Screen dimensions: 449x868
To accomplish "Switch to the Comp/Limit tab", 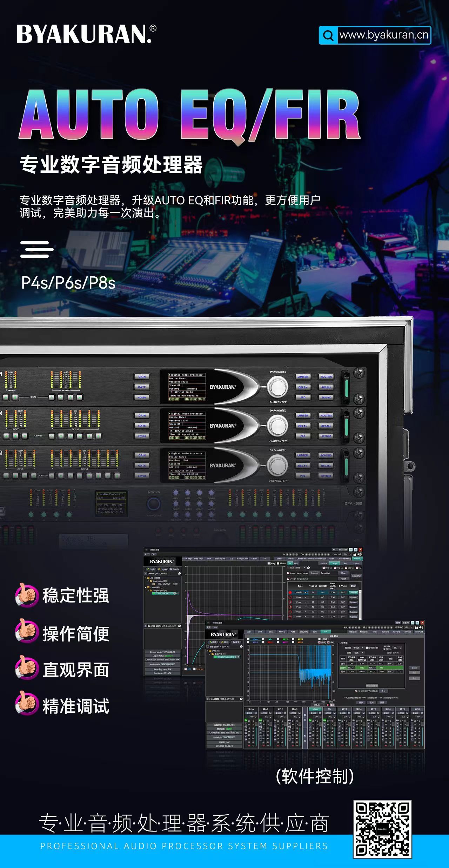I will (x=243, y=559).
